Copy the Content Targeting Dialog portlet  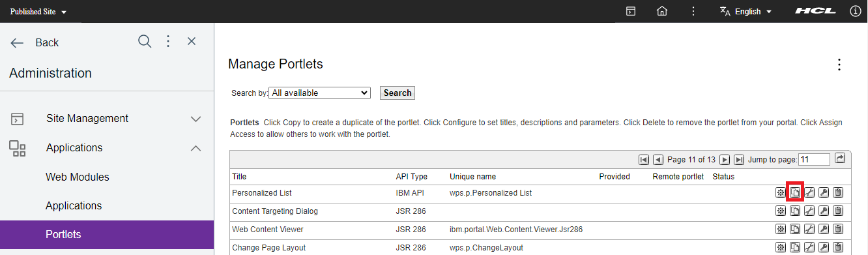click(795, 211)
